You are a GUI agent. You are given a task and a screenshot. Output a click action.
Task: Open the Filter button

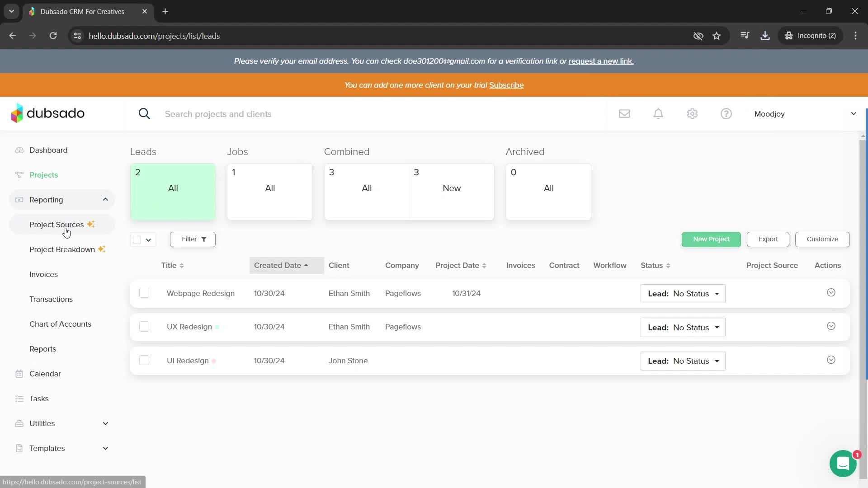click(193, 239)
